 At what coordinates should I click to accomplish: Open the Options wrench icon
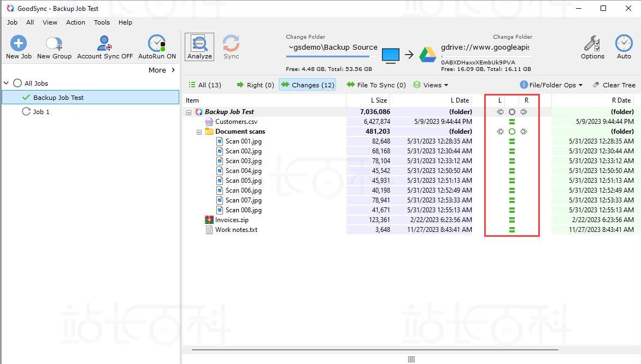coord(592,43)
